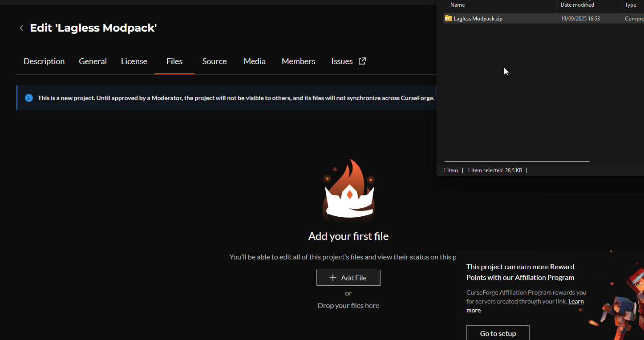The height and width of the screenshot is (340, 644).
Task: Sort files by the Name column
Action: 458,4
